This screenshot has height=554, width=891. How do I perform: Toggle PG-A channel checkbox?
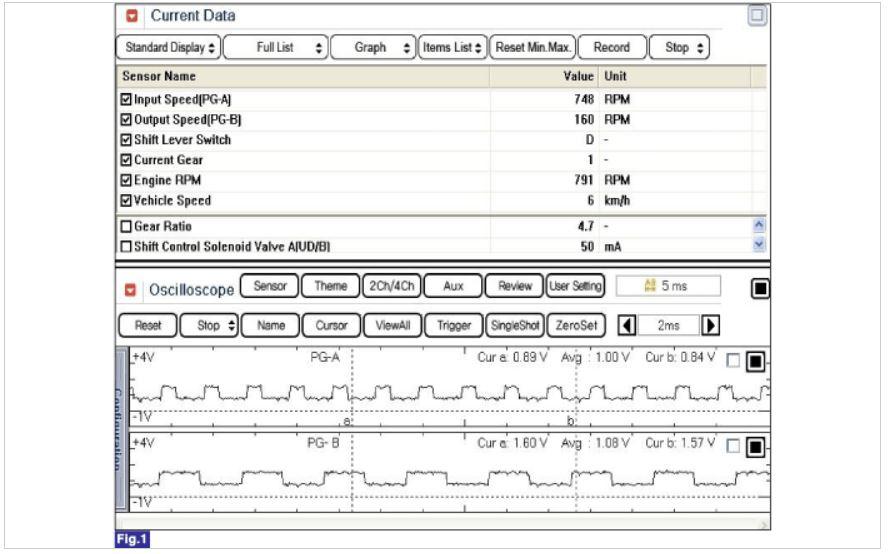pyautogui.click(x=733, y=361)
